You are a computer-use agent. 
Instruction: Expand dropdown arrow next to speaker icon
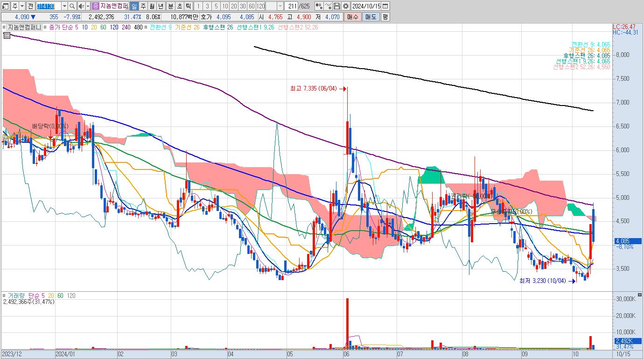point(88,6)
